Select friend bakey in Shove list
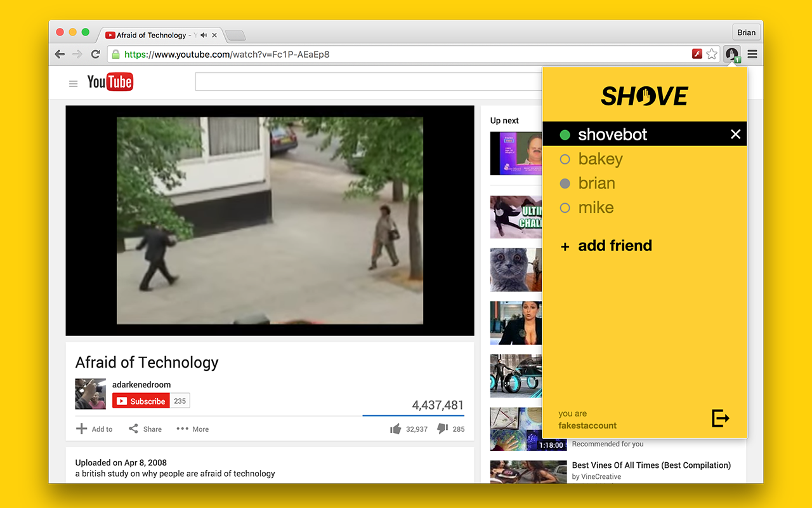The width and height of the screenshot is (812, 508). click(645, 159)
